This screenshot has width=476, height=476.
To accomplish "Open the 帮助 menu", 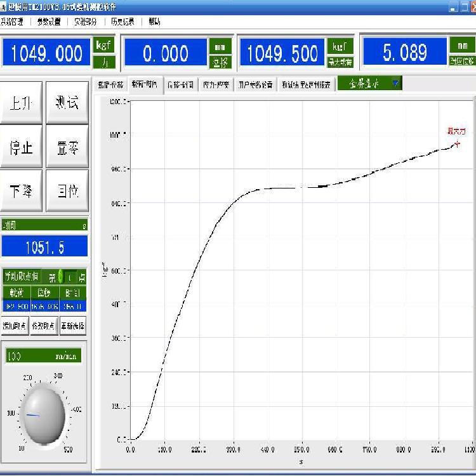I will [154, 22].
